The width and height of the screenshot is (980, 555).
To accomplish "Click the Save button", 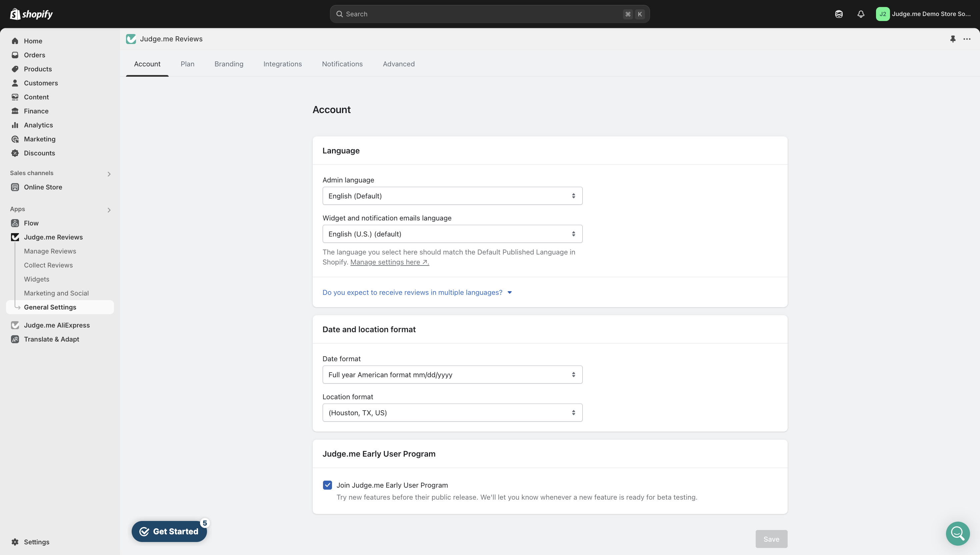I will pos(771,539).
